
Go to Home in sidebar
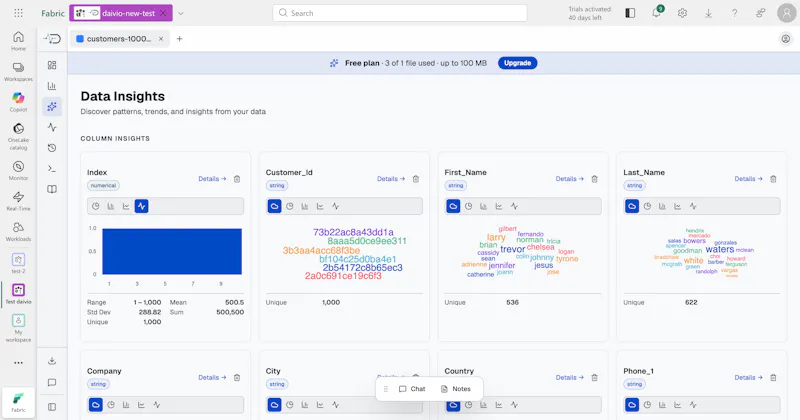click(x=18, y=41)
